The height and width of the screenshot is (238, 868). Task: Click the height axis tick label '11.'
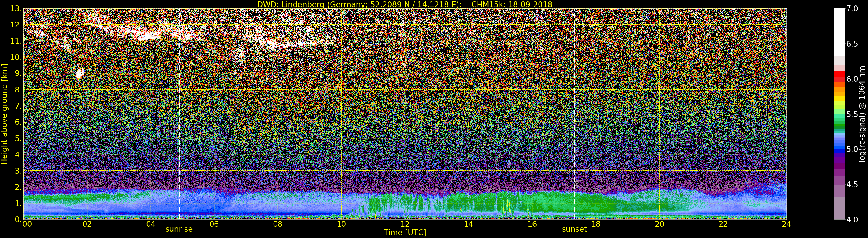pyautogui.click(x=16, y=41)
